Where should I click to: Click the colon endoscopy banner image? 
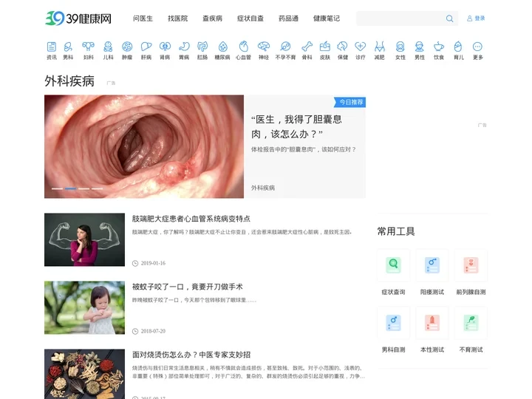click(x=144, y=146)
